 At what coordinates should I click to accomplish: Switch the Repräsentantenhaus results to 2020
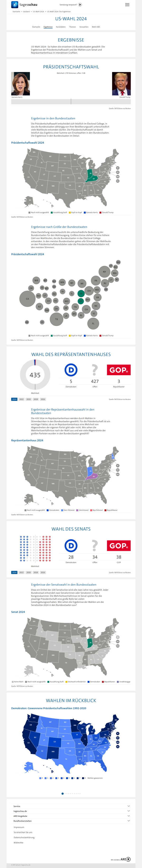tap(29, 399)
